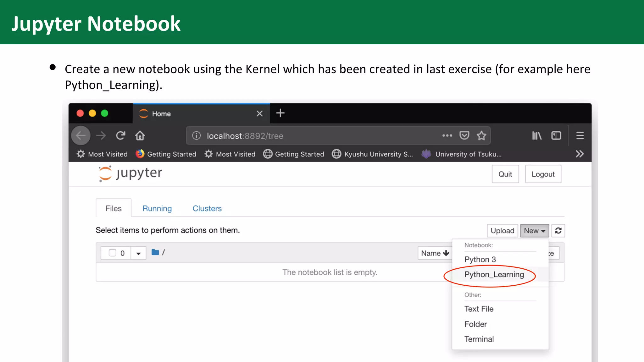Switch to the Clusters tab

coord(207,208)
